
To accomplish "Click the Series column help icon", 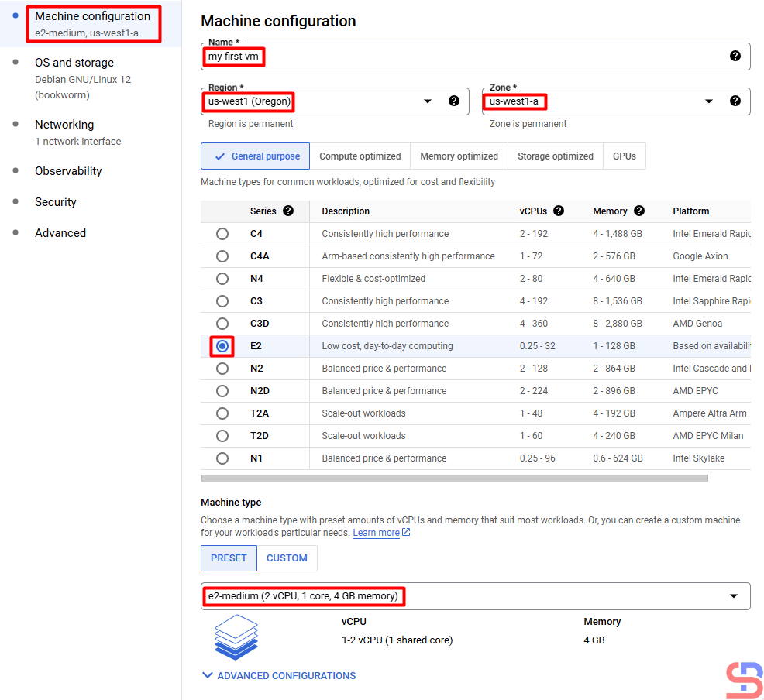I will click(288, 211).
